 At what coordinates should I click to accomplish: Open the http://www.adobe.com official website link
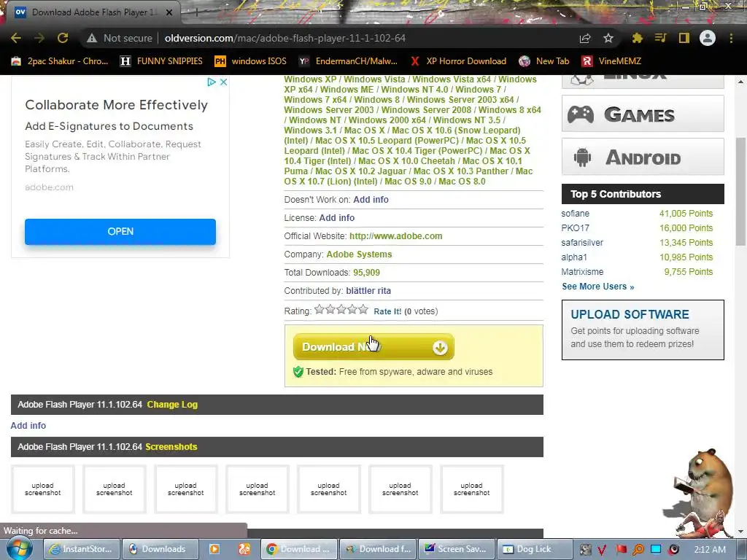tap(395, 236)
